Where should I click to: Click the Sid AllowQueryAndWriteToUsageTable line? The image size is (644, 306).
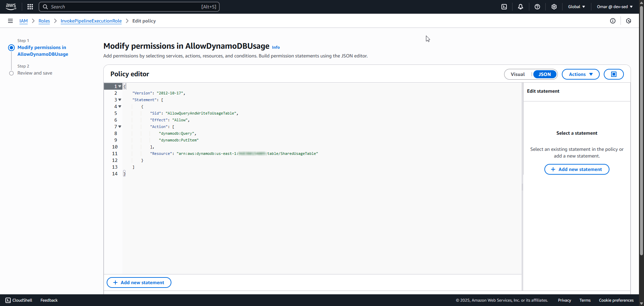pyautogui.click(x=194, y=113)
